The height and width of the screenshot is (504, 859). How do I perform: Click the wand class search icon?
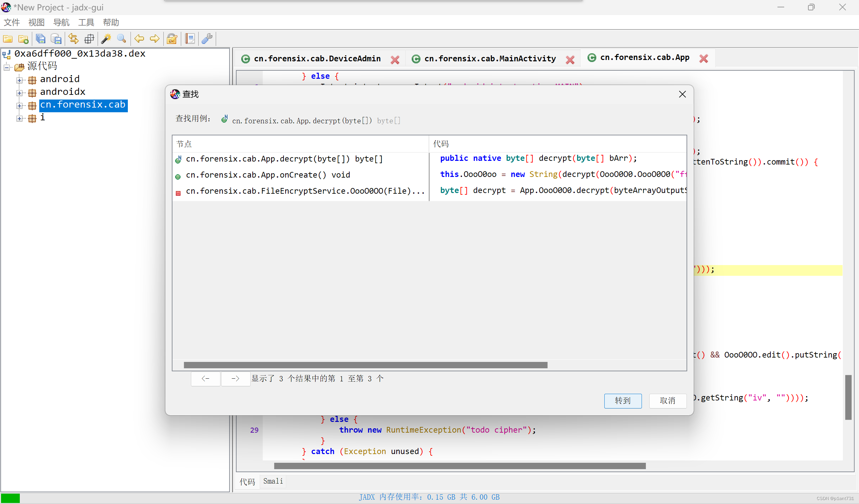tap(106, 39)
